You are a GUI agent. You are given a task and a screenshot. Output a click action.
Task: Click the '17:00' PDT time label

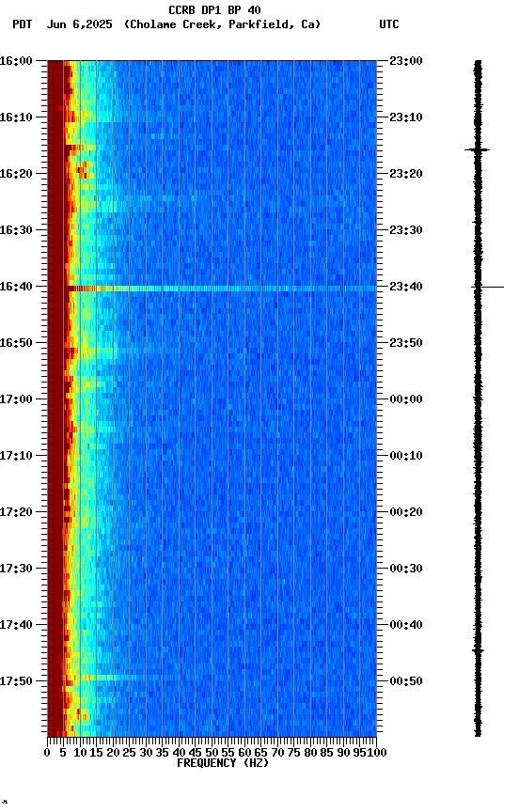point(16,399)
